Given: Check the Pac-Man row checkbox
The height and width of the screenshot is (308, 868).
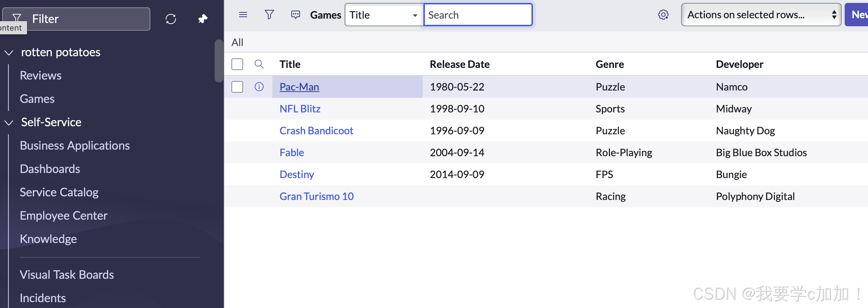Looking at the screenshot, I should [237, 87].
